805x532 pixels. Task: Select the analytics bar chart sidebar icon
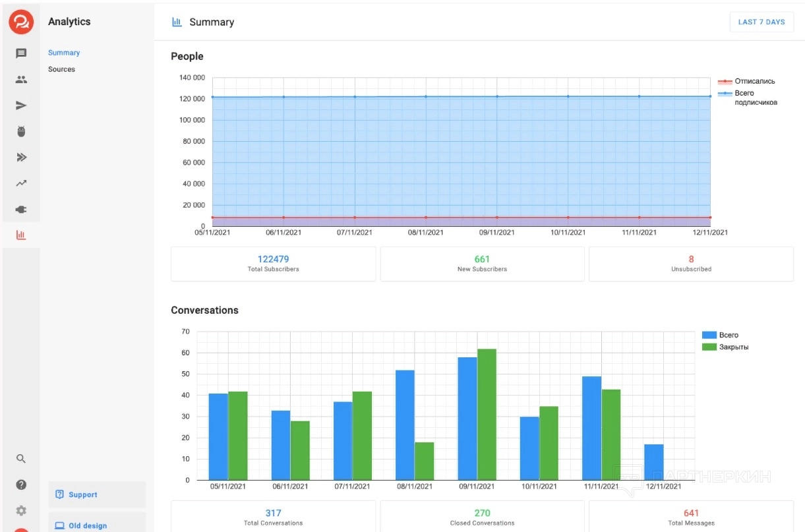(21, 235)
